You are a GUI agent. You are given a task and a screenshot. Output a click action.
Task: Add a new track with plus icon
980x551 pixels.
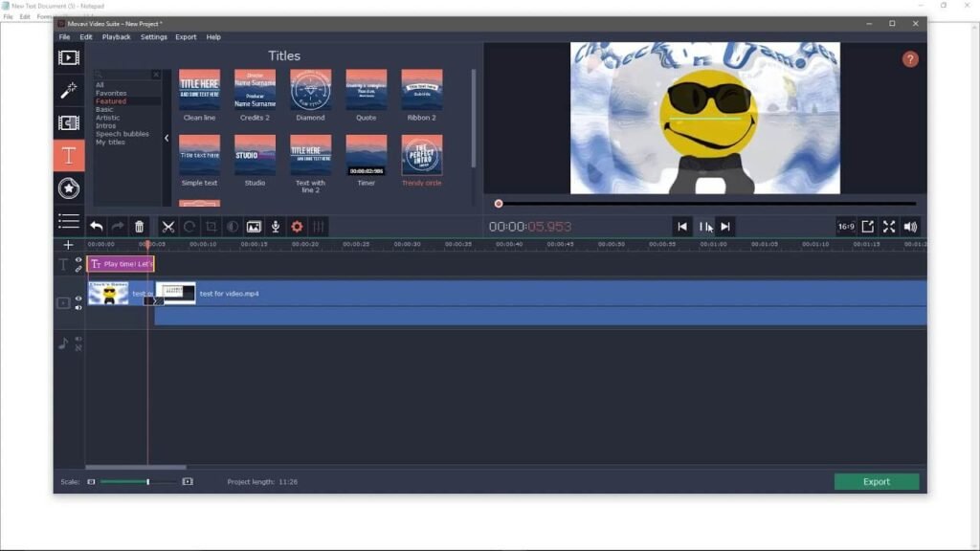pos(68,245)
